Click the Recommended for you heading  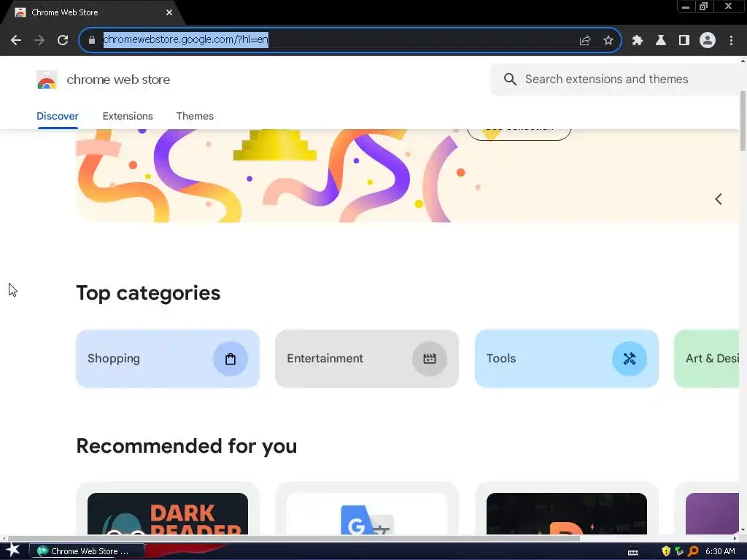click(x=187, y=446)
